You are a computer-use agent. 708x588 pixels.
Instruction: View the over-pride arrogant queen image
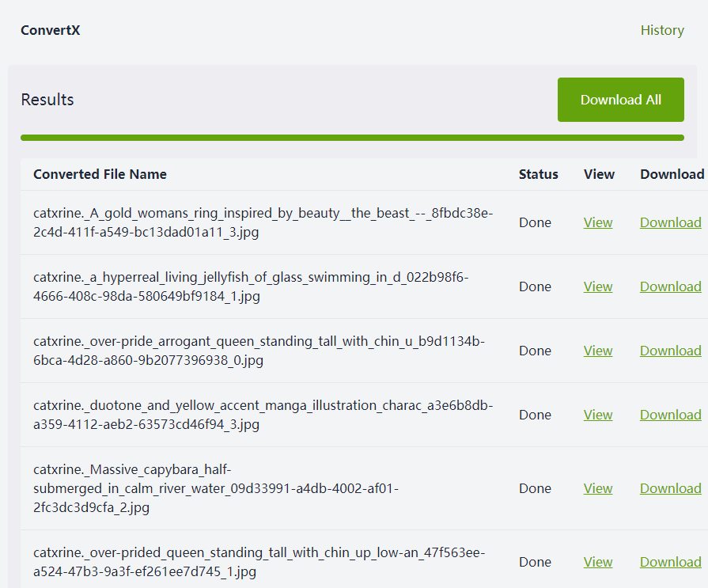598,351
